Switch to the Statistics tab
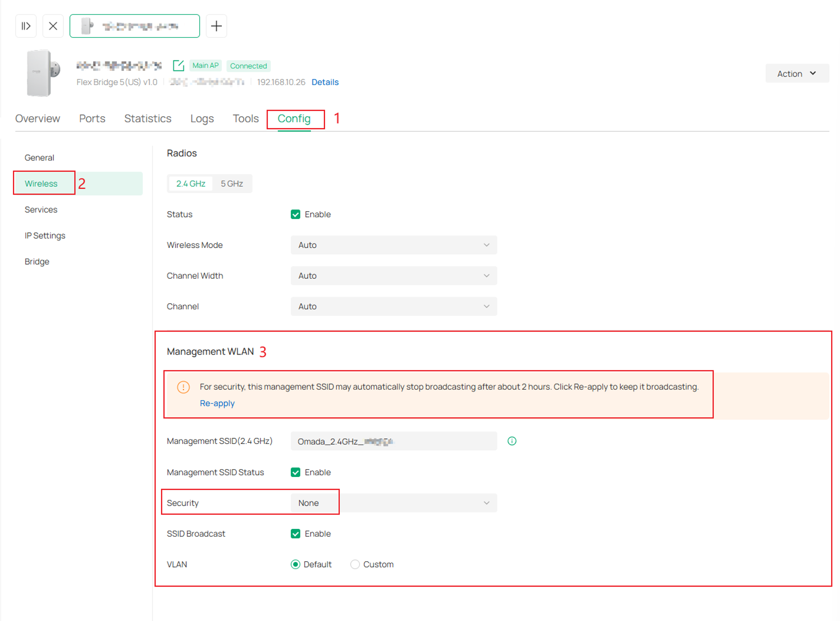Image resolution: width=840 pixels, height=621 pixels. [148, 119]
